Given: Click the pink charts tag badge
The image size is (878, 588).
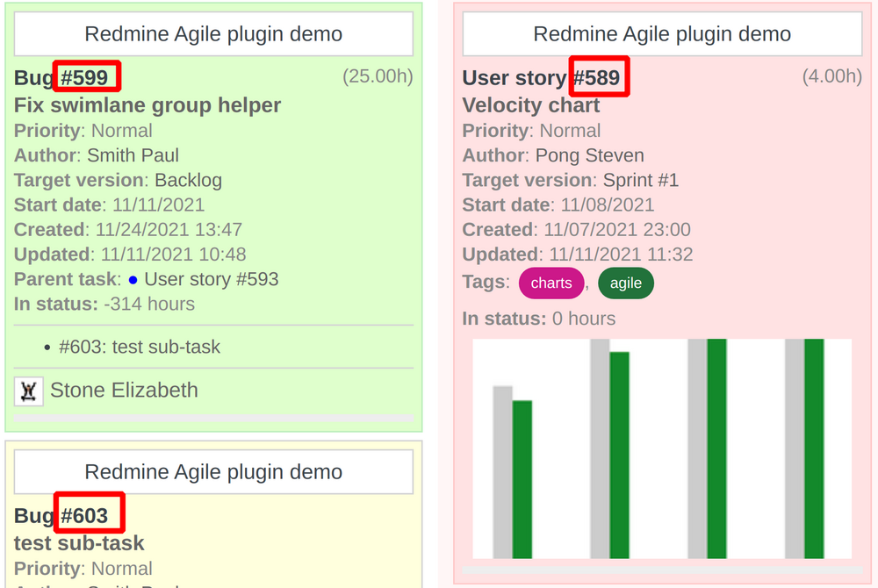Looking at the screenshot, I should click(x=551, y=283).
